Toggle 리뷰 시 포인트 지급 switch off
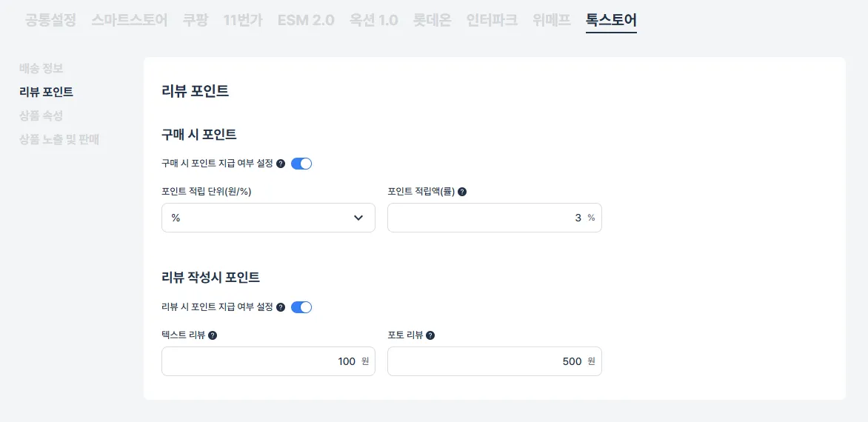 [x=301, y=307]
